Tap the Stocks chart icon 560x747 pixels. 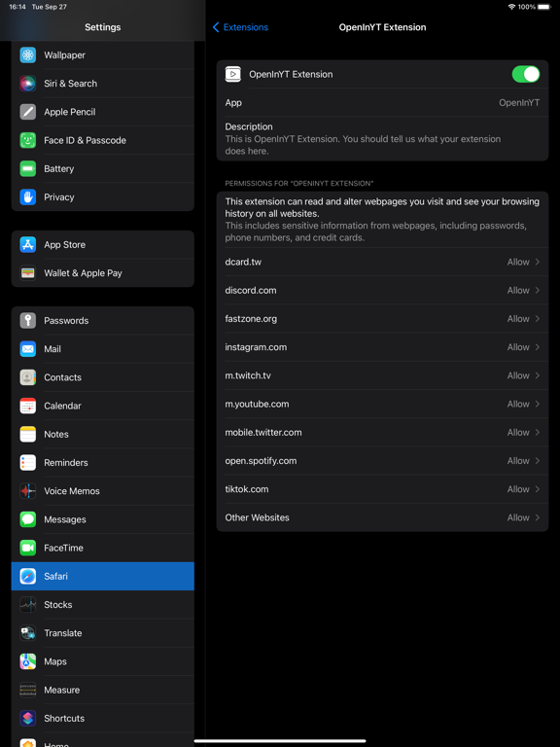(x=27, y=605)
